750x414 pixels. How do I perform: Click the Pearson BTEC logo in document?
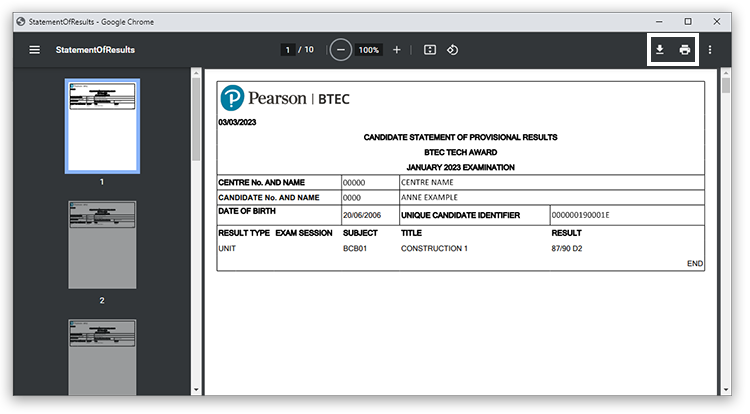285,99
